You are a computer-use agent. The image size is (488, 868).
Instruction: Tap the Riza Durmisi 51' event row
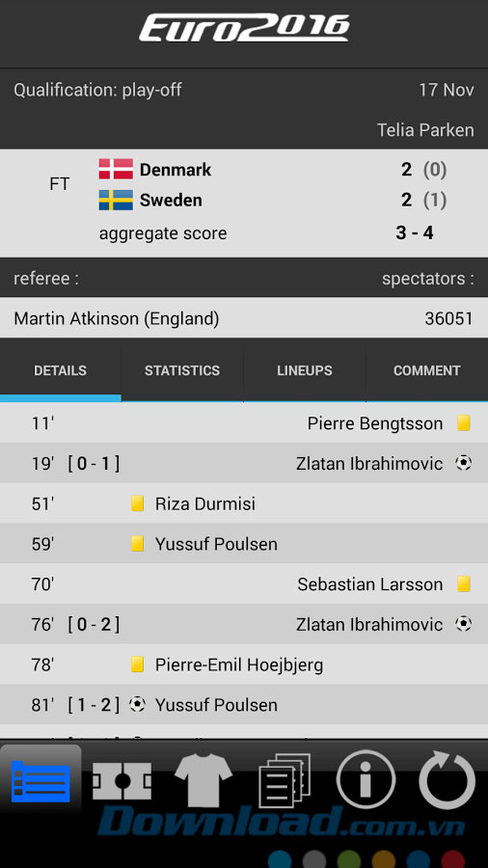click(x=244, y=503)
